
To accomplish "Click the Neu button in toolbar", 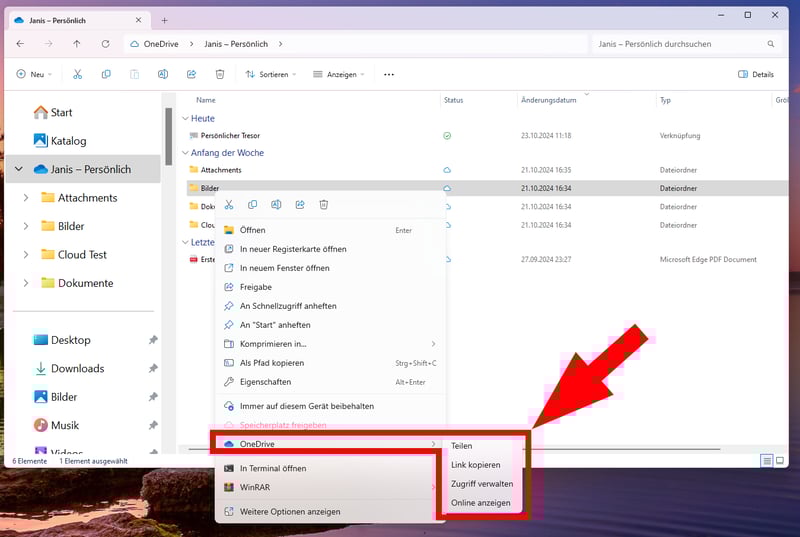I will pos(36,74).
